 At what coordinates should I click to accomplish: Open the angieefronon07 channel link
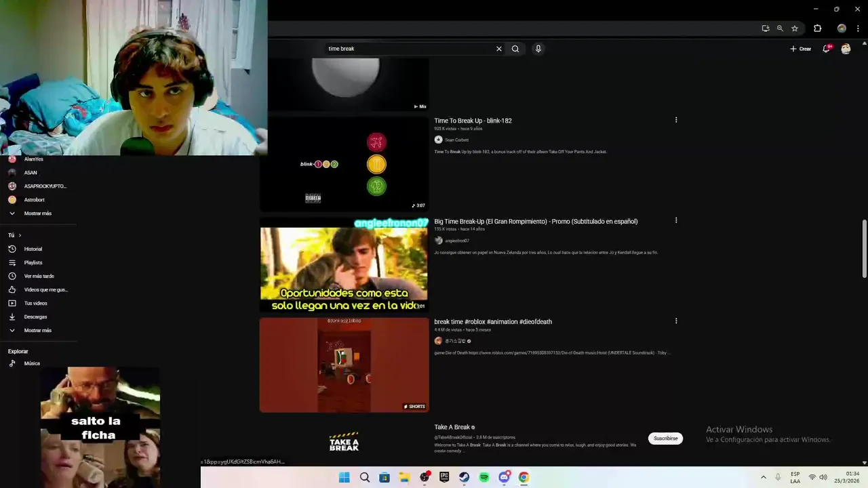coord(457,241)
